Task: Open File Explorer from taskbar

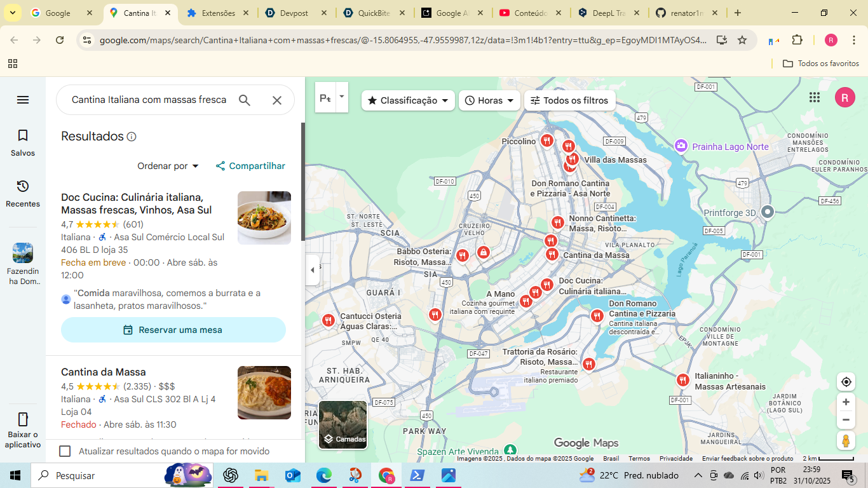Action: coord(262,475)
